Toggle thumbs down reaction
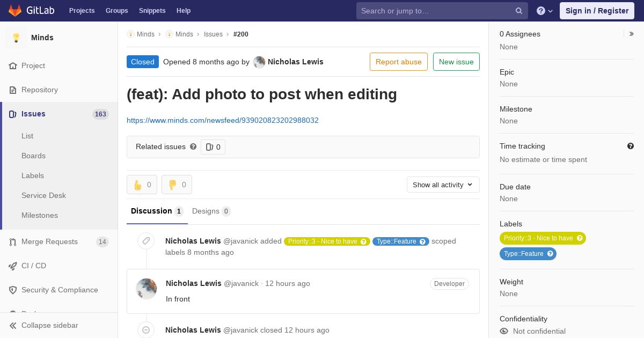 [177, 185]
